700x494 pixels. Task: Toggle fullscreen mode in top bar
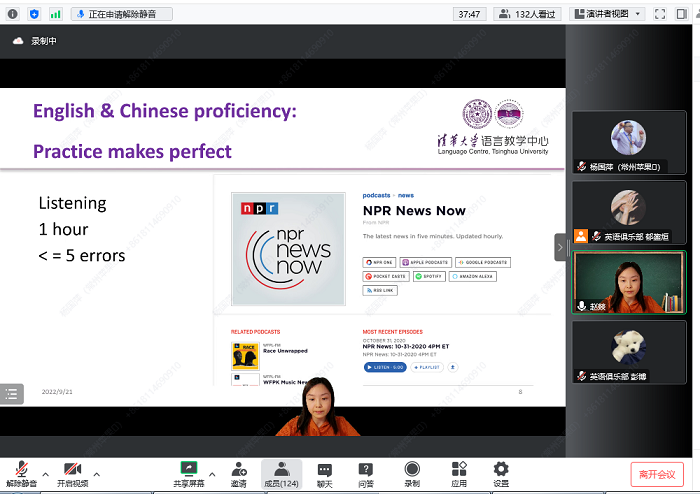pyautogui.click(x=661, y=14)
